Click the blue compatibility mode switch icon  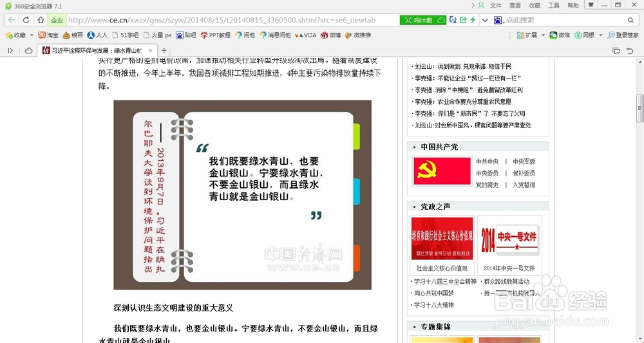(453, 20)
